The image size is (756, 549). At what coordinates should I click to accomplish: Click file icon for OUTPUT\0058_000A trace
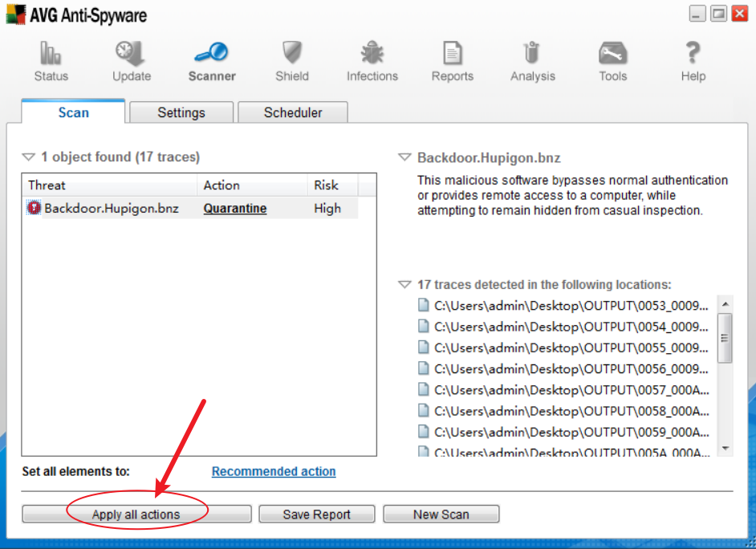tap(423, 411)
